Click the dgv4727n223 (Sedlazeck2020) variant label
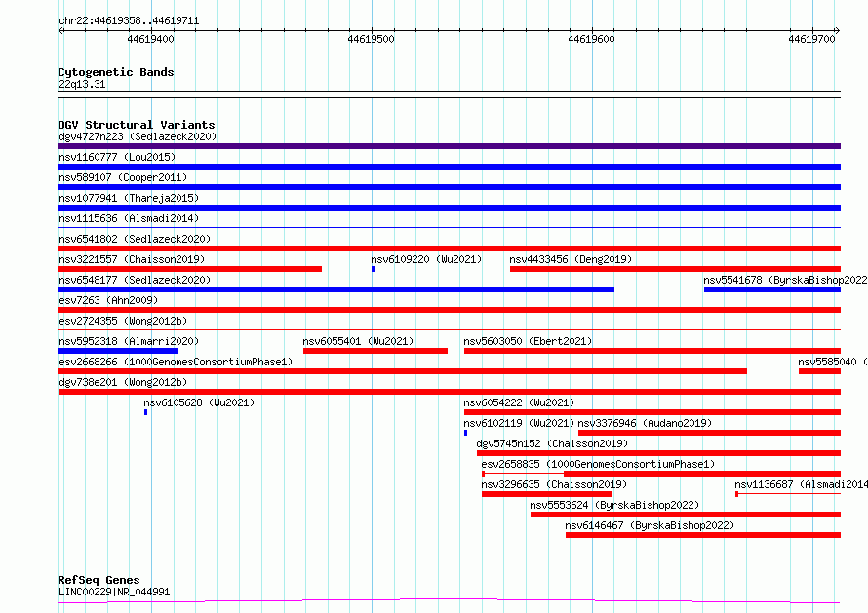 [138, 136]
